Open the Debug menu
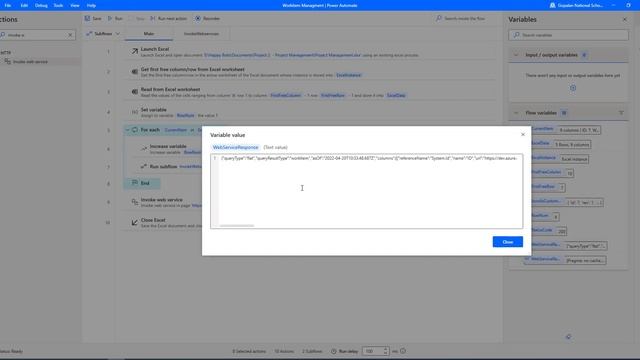Image resolution: width=640 pixels, height=360 pixels. [x=41, y=6]
